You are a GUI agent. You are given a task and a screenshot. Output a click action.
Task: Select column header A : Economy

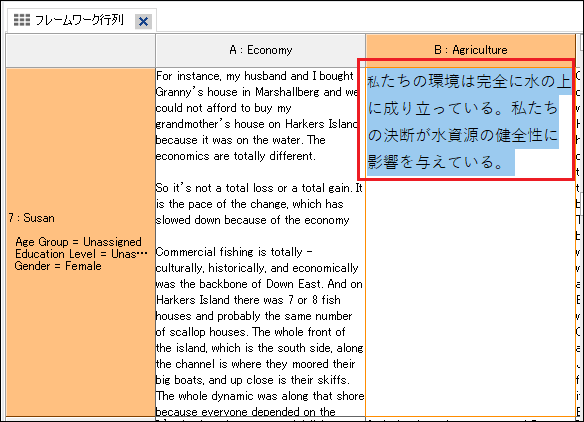(260, 50)
